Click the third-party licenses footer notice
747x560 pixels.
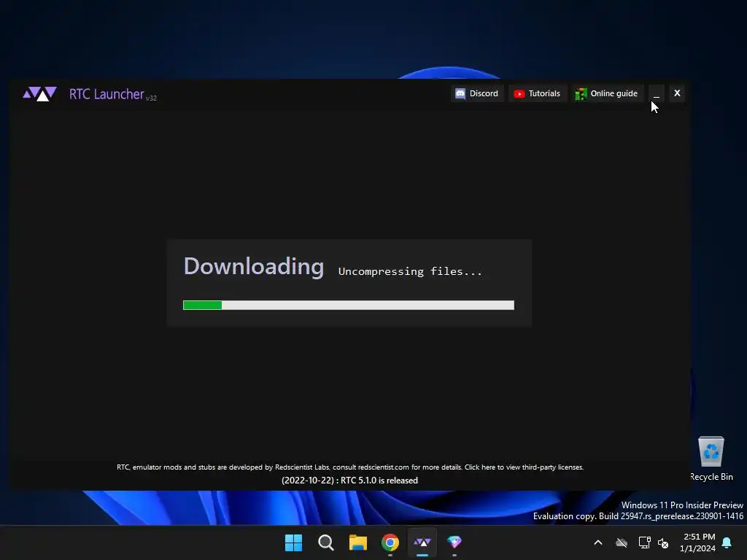click(350, 467)
